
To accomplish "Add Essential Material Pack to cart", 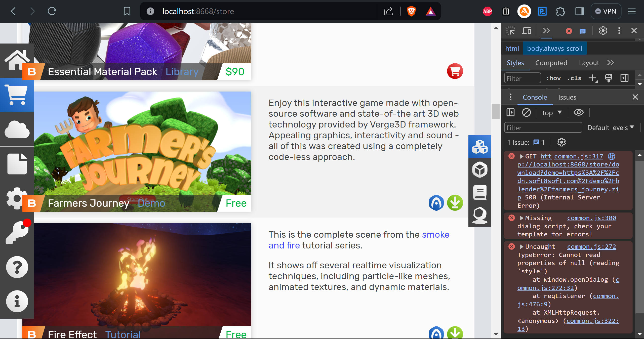I will pos(455,71).
